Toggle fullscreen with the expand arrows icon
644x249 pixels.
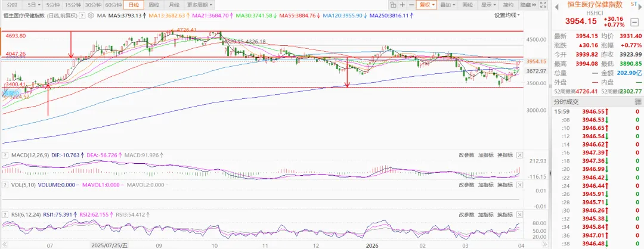point(543,5)
